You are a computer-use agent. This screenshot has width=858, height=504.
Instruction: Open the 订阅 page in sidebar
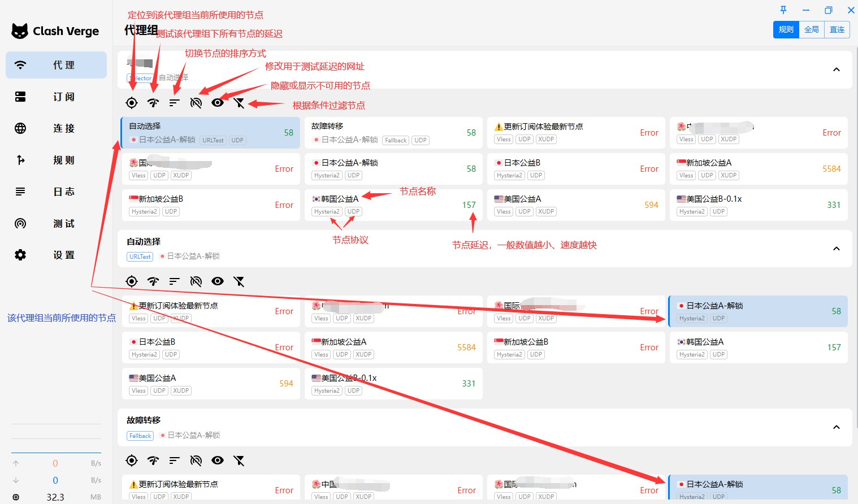point(57,97)
